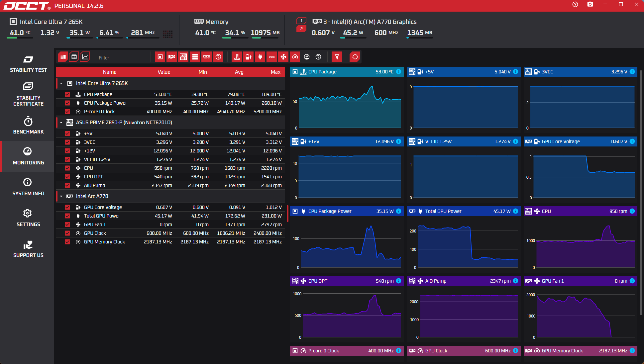Uncheck the AIO Pump checkbox
644x364 pixels.
pyautogui.click(x=67, y=185)
